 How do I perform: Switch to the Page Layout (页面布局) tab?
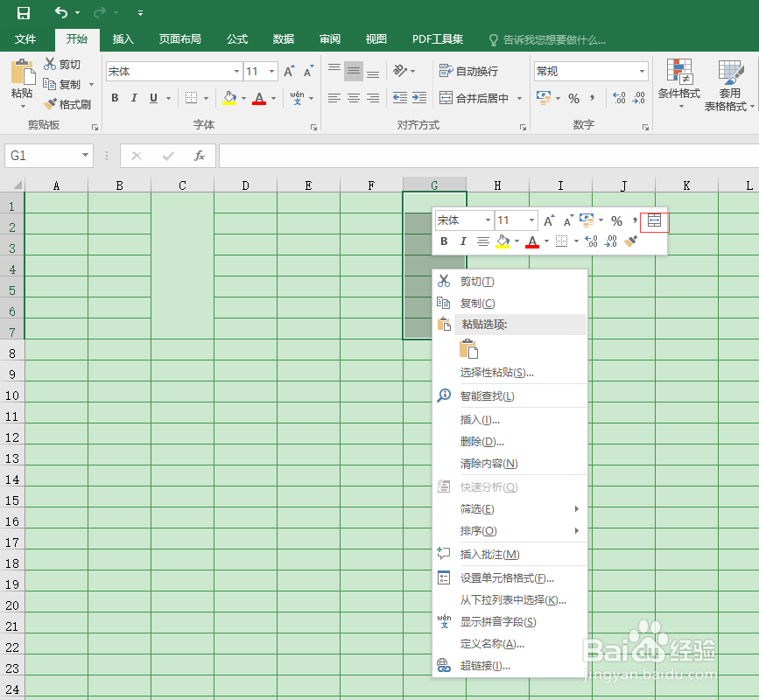click(180, 39)
